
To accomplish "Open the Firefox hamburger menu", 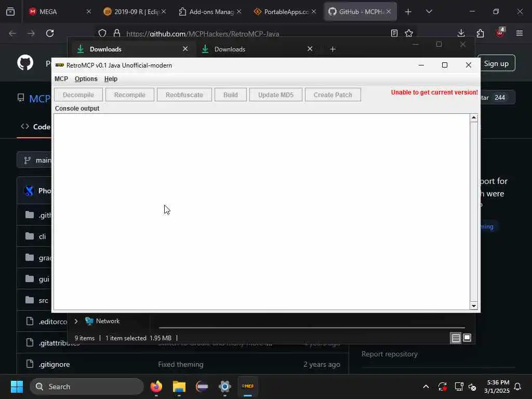I will [x=519, y=33].
